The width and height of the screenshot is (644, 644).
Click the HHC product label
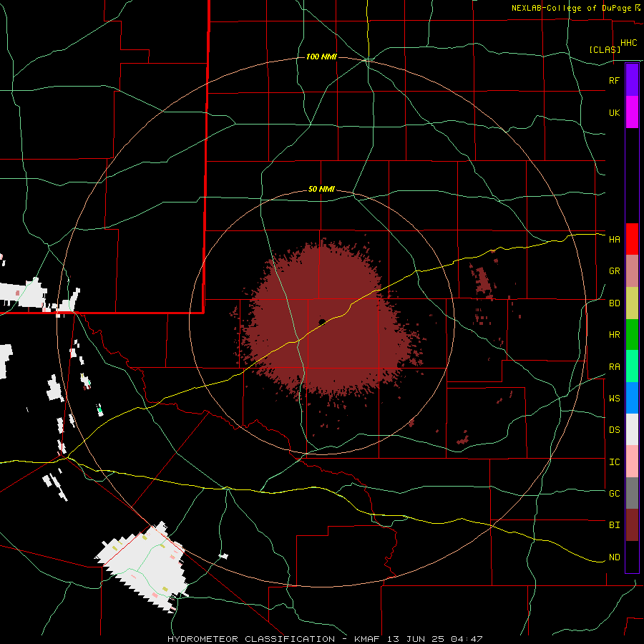coord(628,43)
